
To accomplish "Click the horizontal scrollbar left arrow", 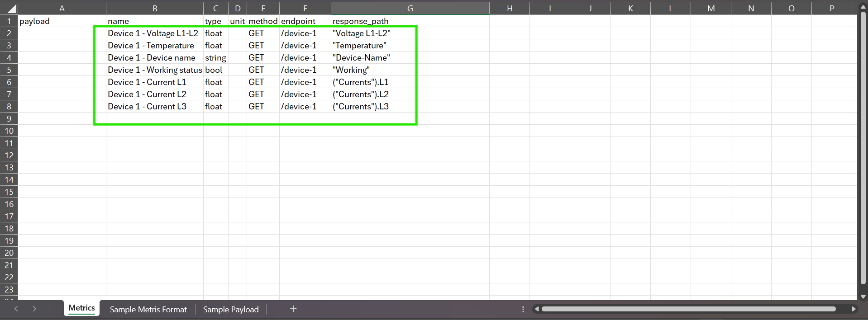I will (537, 309).
